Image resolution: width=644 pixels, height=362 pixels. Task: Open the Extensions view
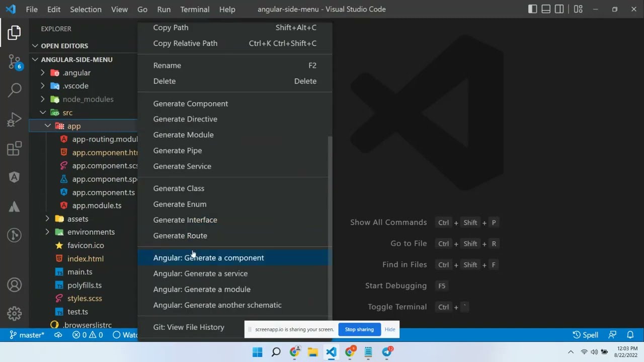pyautogui.click(x=14, y=148)
